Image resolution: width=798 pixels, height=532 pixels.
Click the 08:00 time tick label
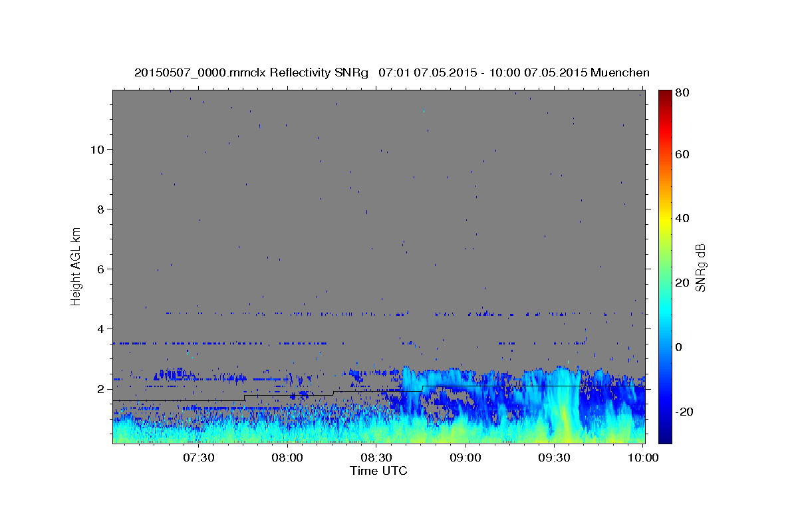[x=288, y=458]
